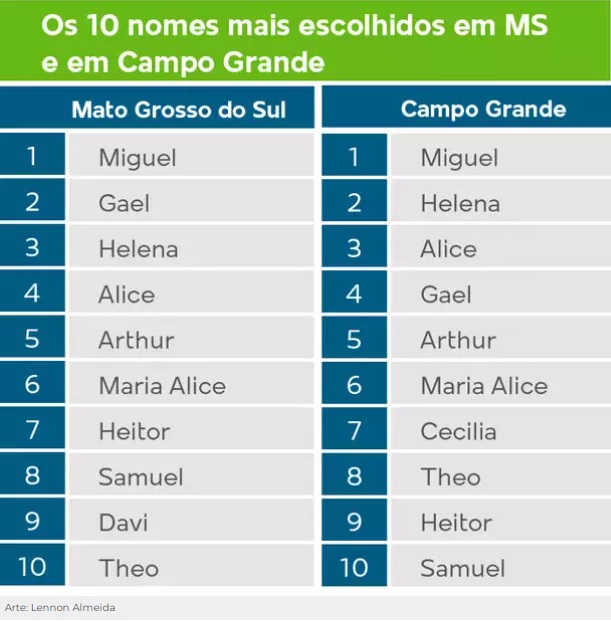Viewport: 611px width, 621px height.
Task: Select Theo in the Mato Grosso do Sul column
Action: (128, 569)
